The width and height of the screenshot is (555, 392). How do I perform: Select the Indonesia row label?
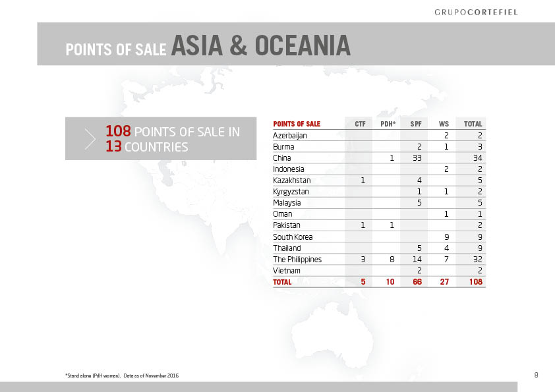(x=289, y=169)
